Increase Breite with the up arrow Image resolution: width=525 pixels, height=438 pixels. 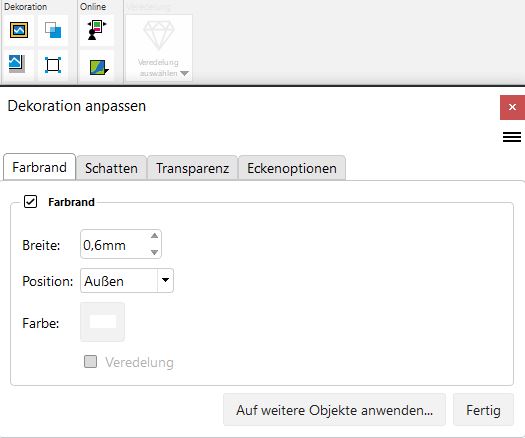(x=154, y=236)
